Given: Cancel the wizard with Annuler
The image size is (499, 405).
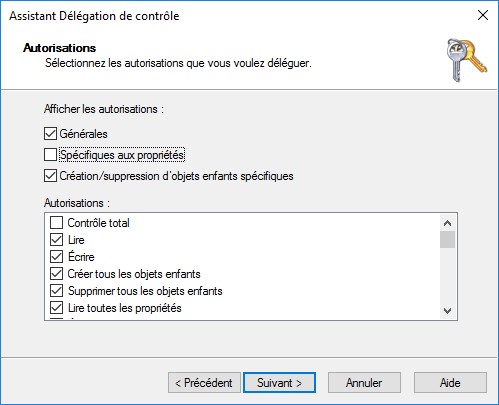Looking at the screenshot, I should coord(364,383).
